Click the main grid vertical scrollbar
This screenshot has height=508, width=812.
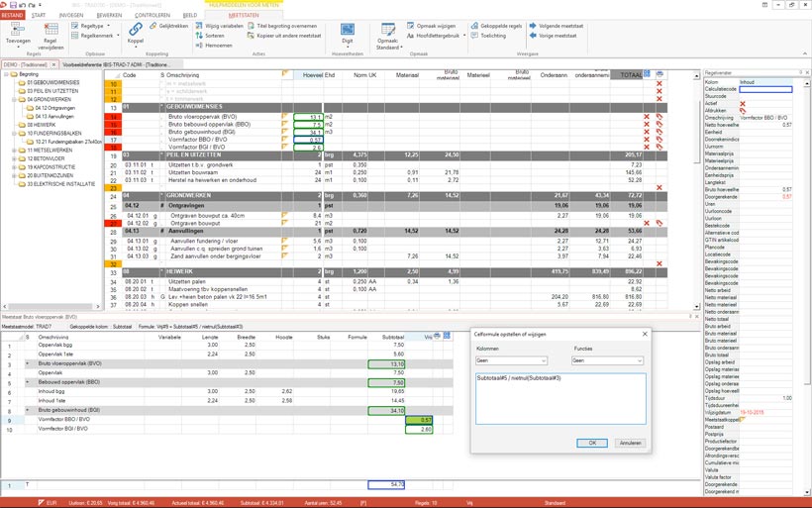coord(696,189)
